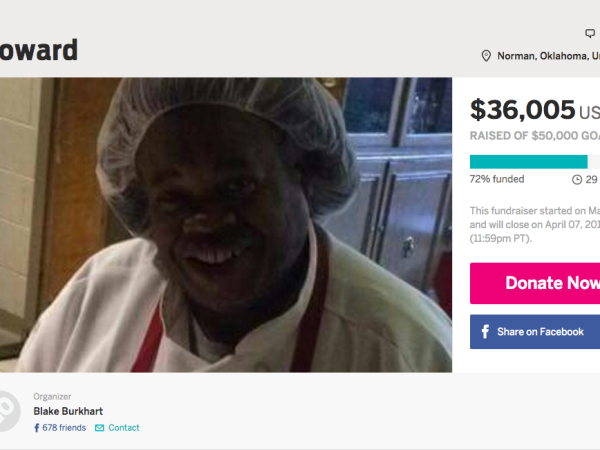Image resolution: width=600 pixels, height=450 pixels.
Task: Click the fundraiser title heading
Action: point(39,50)
